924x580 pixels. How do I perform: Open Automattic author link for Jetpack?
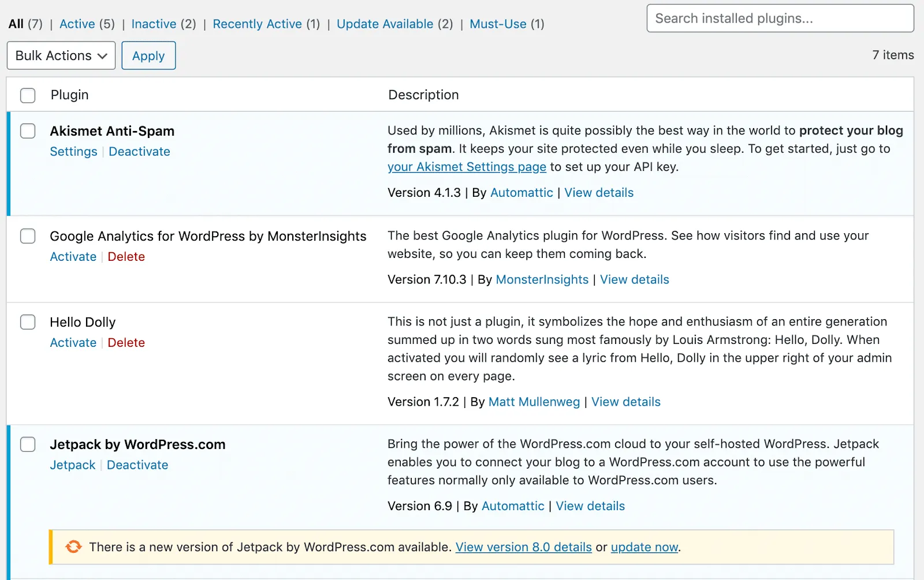pyautogui.click(x=513, y=506)
